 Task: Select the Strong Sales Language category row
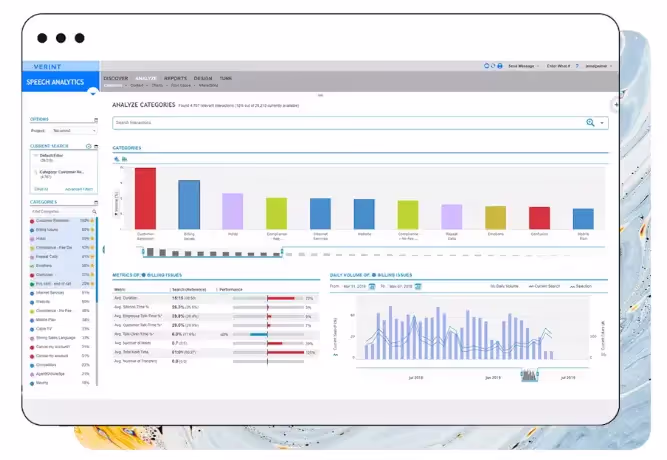click(63, 338)
